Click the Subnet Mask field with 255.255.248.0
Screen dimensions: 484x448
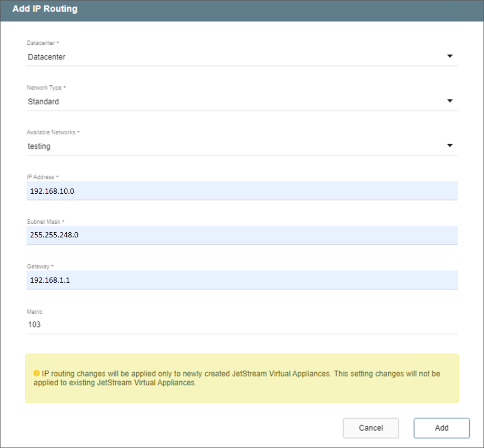click(242, 235)
